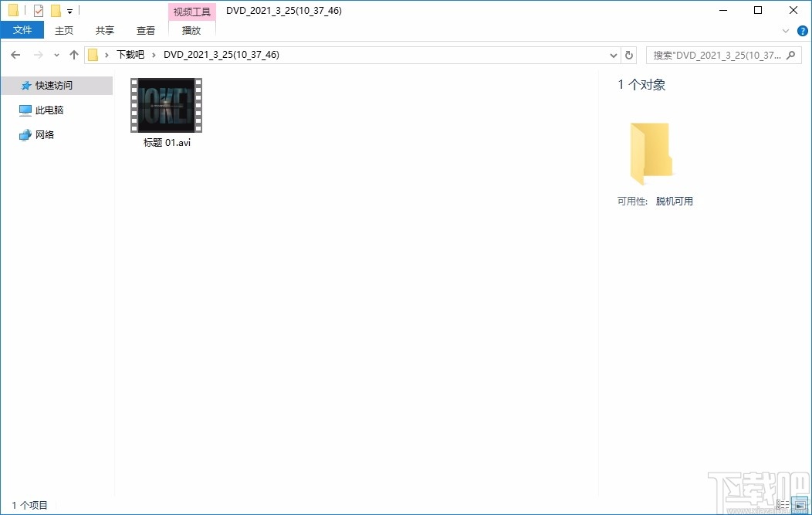
Task: Click the back navigation arrow
Action: [x=15, y=55]
